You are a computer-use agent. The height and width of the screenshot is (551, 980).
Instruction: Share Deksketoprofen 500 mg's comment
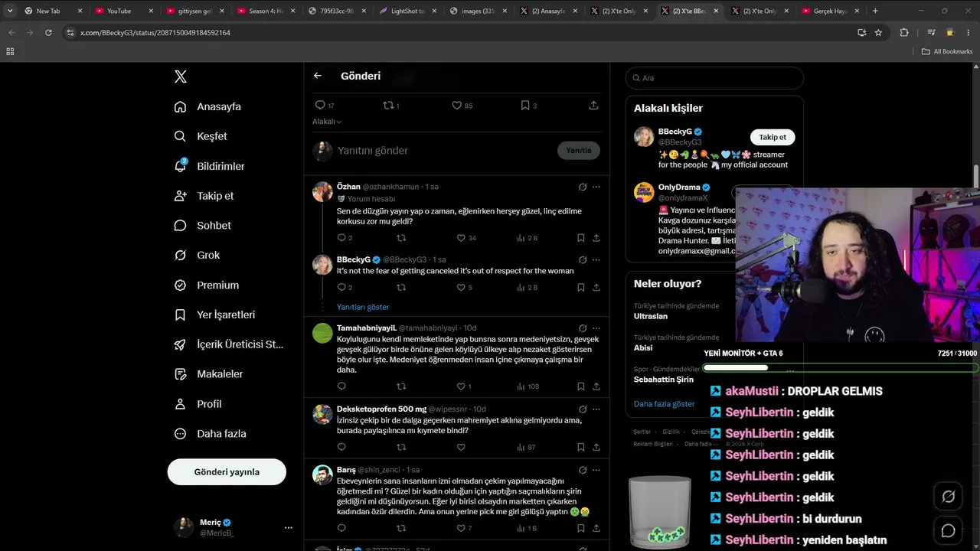click(596, 447)
